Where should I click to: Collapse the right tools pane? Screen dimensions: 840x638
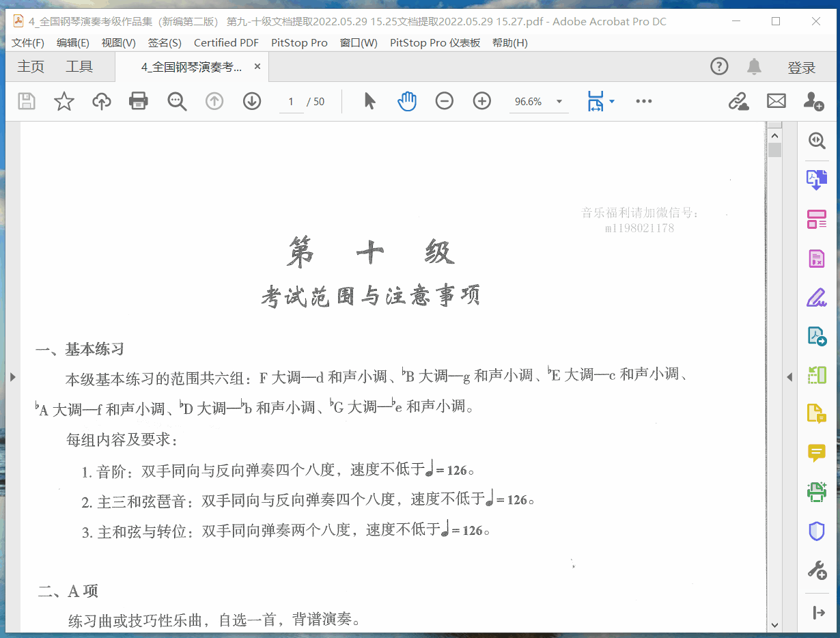click(x=789, y=376)
